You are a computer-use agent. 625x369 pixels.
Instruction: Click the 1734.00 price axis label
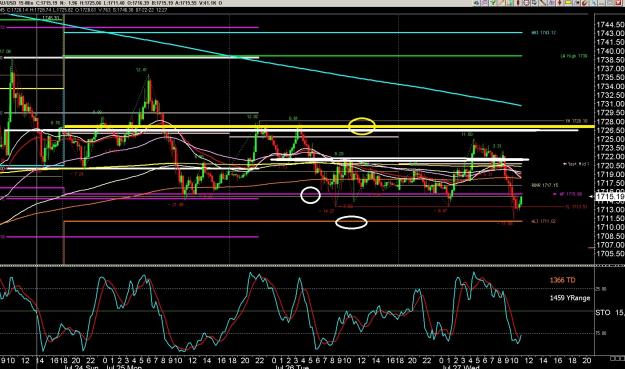click(610, 86)
